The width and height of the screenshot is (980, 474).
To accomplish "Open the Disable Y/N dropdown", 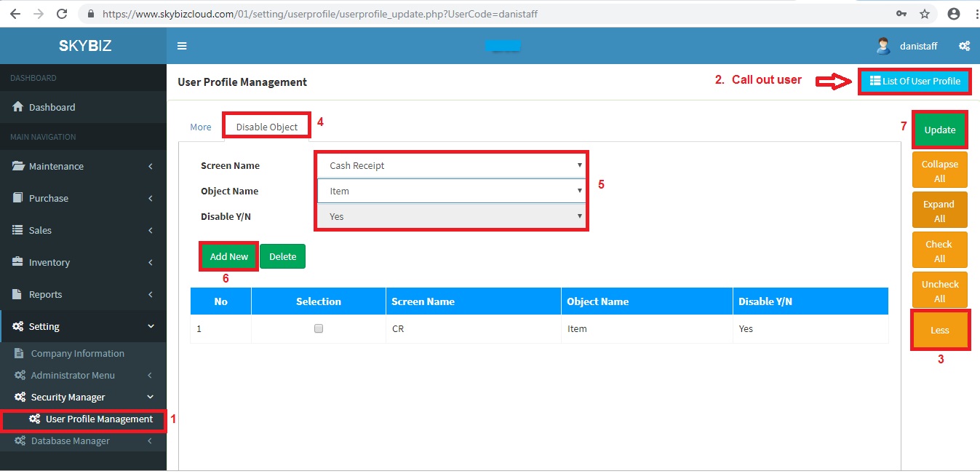I will coord(451,216).
